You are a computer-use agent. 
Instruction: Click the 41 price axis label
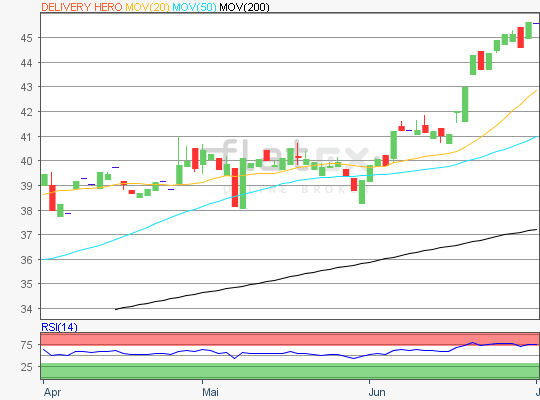coord(27,137)
